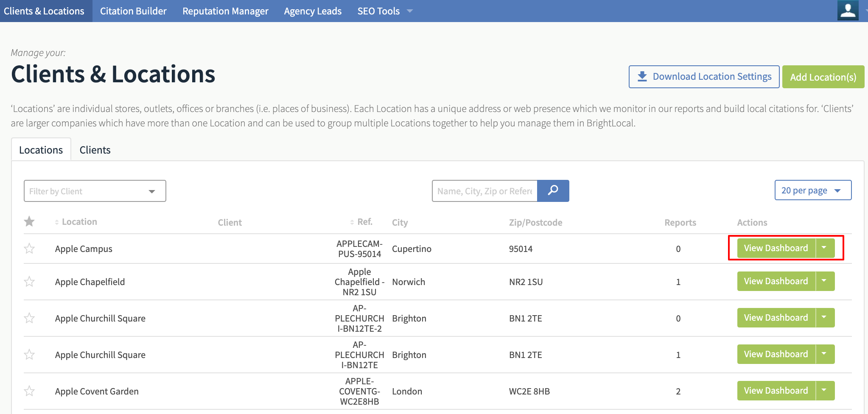
Task: Click the 95014 zip code cell
Action: [521, 249]
